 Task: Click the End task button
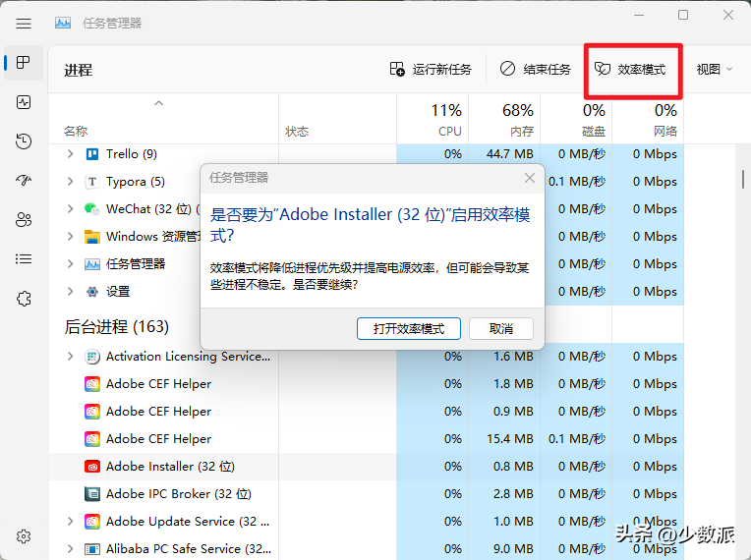536,70
